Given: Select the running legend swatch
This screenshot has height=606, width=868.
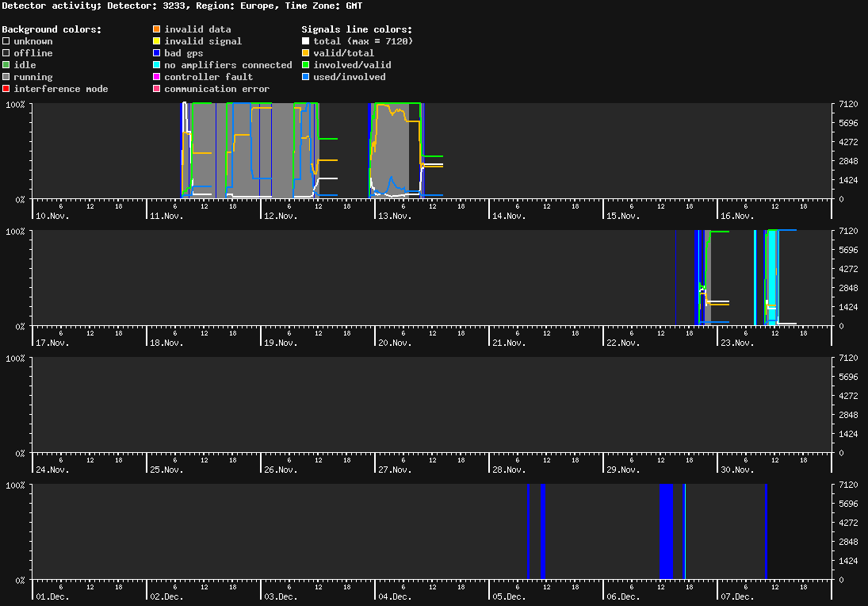Looking at the screenshot, I should [6, 76].
